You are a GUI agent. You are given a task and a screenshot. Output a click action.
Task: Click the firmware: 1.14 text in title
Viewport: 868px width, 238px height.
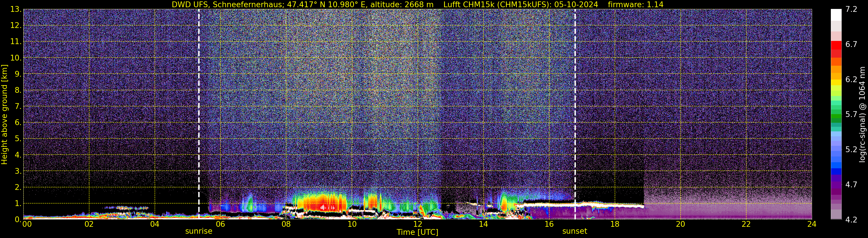636,4
